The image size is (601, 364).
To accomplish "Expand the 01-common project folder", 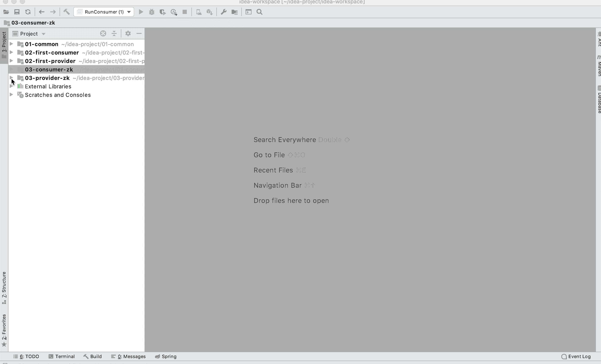I will 11,44.
